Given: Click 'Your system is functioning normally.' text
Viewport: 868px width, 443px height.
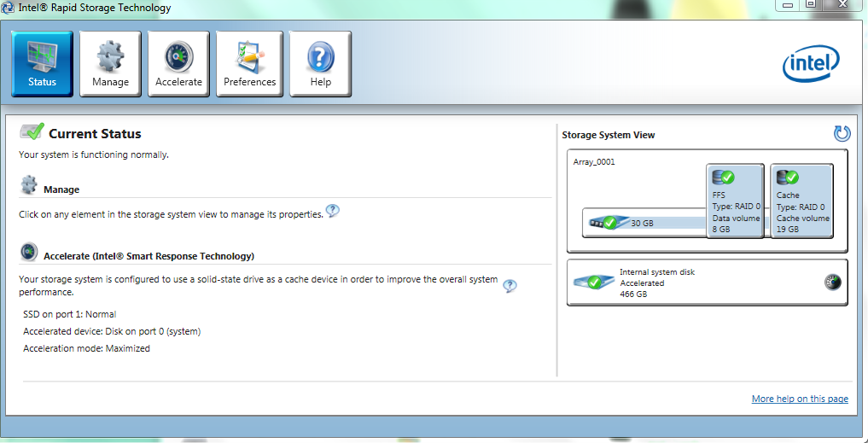Looking at the screenshot, I should click(x=94, y=154).
